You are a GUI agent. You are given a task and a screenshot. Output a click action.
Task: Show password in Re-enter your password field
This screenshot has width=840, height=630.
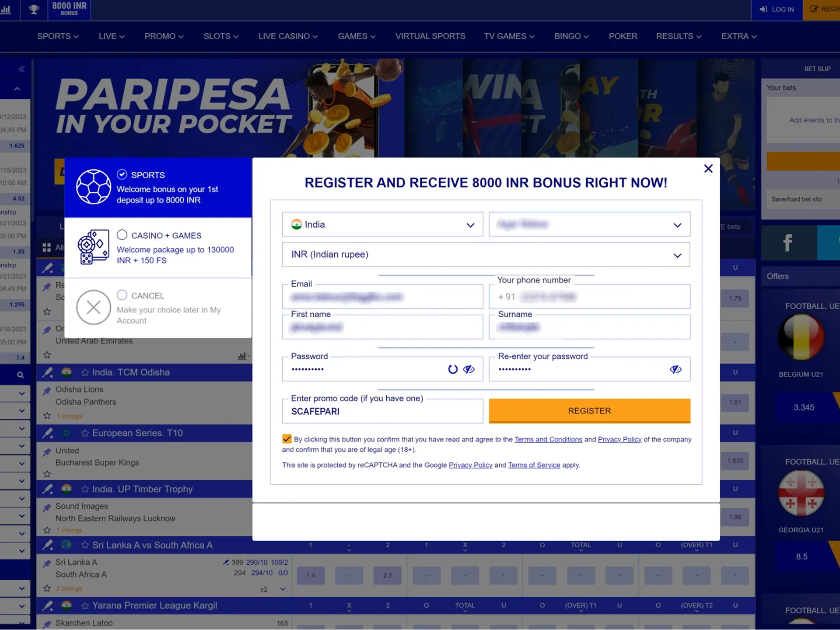(675, 369)
